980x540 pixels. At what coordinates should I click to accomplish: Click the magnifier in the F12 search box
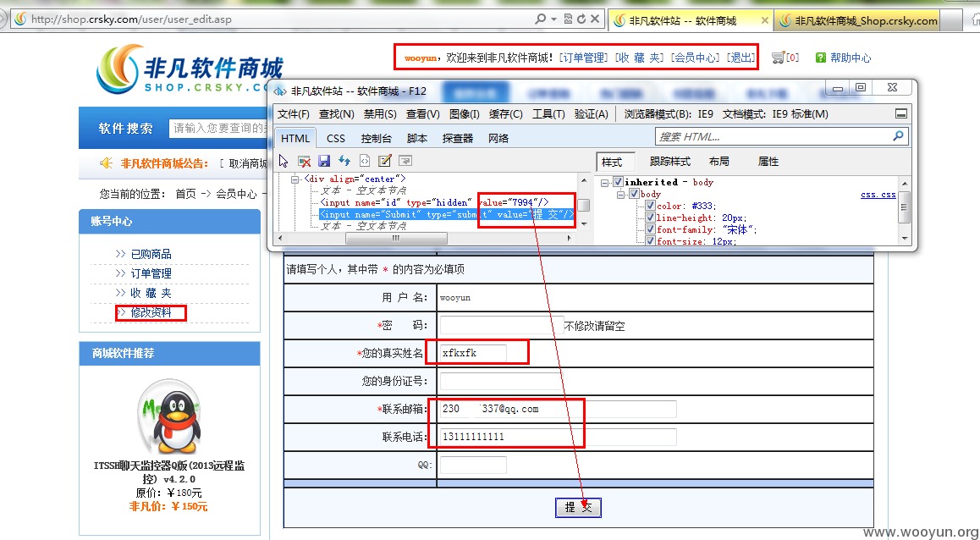click(898, 135)
